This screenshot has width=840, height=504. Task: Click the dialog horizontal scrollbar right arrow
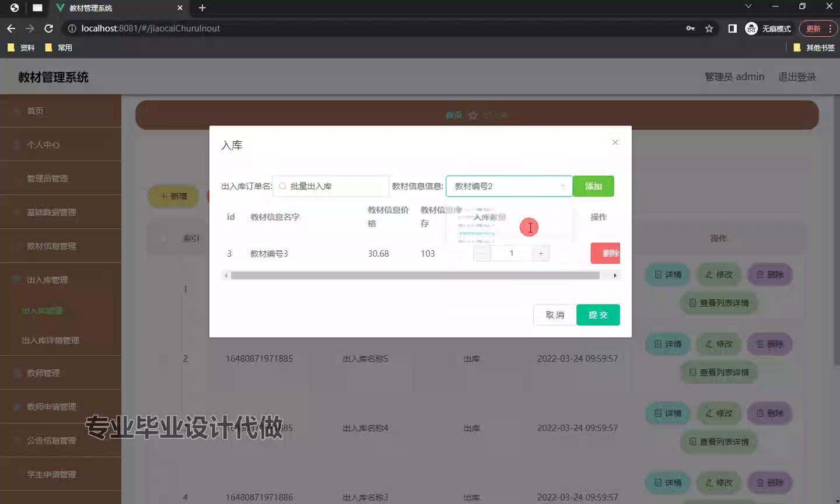tap(615, 275)
